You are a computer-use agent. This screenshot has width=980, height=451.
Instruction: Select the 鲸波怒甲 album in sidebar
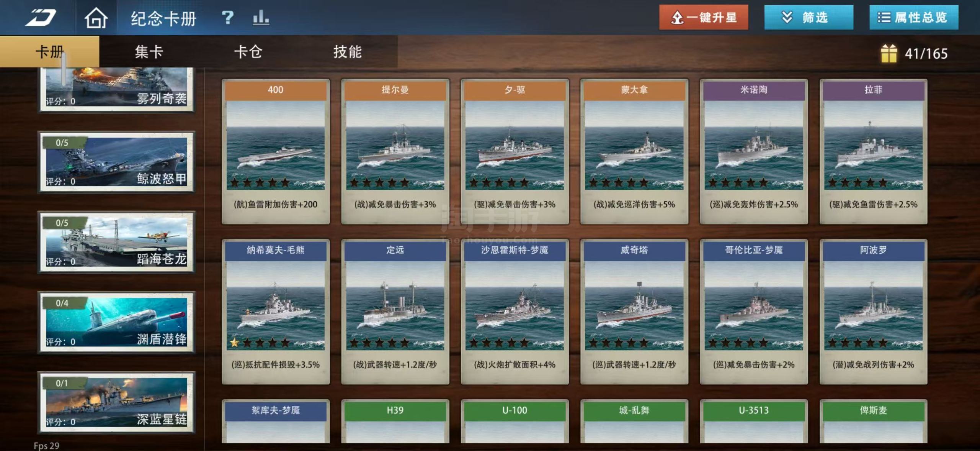(x=116, y=162)
